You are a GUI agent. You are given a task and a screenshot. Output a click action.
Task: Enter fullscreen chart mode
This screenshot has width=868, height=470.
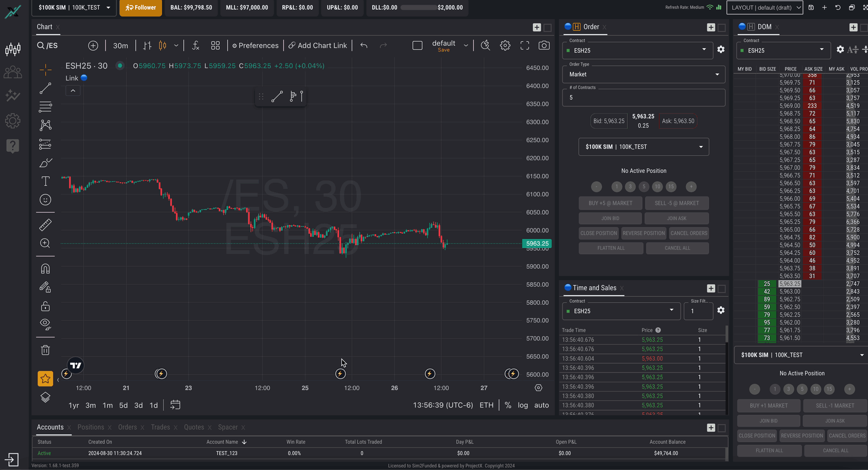pos(525,45)
